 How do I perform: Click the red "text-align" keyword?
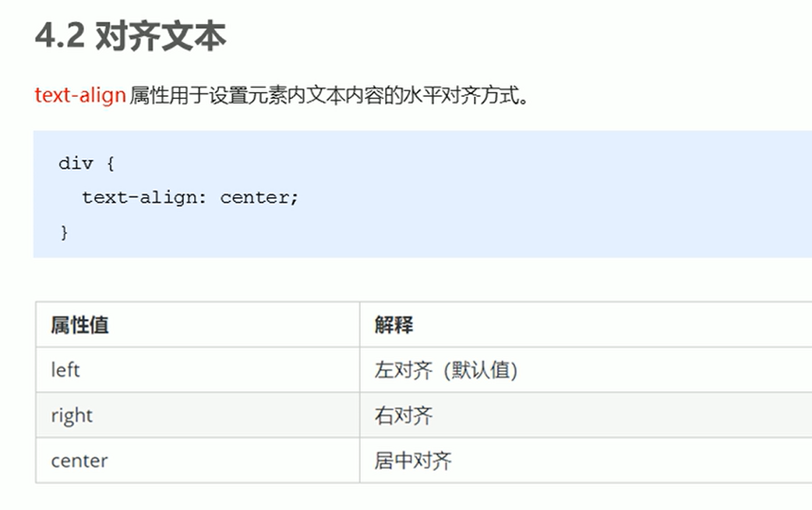pos(79,96)
